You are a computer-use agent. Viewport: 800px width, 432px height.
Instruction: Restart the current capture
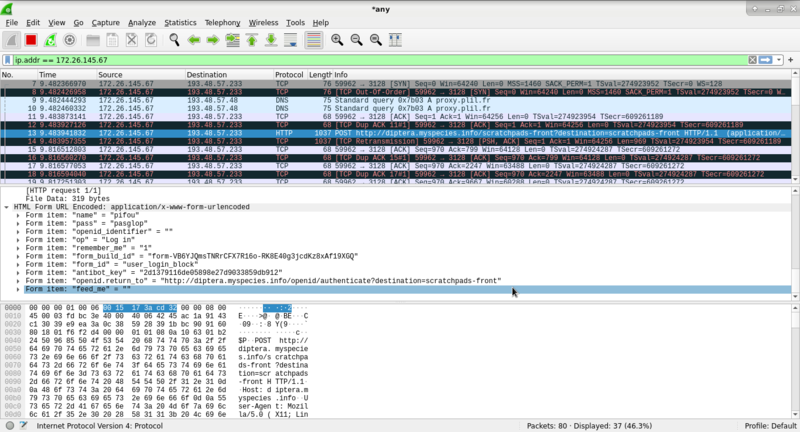coord(50,40)
